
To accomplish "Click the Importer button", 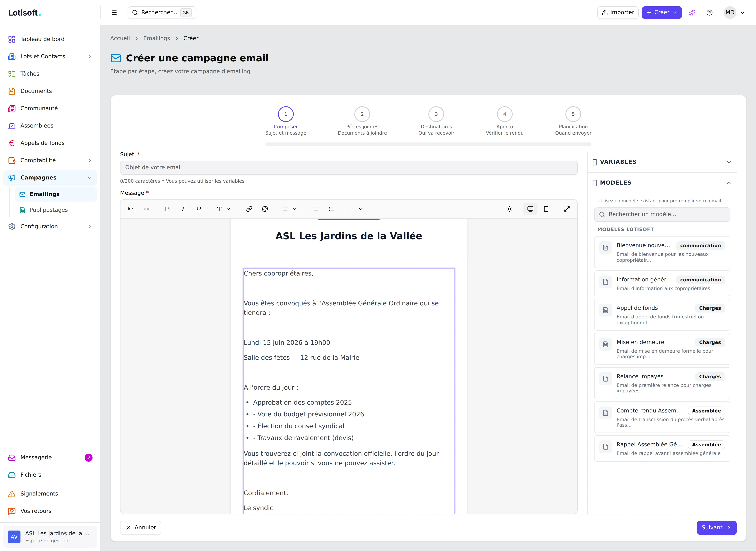I will tap(618, 13).
